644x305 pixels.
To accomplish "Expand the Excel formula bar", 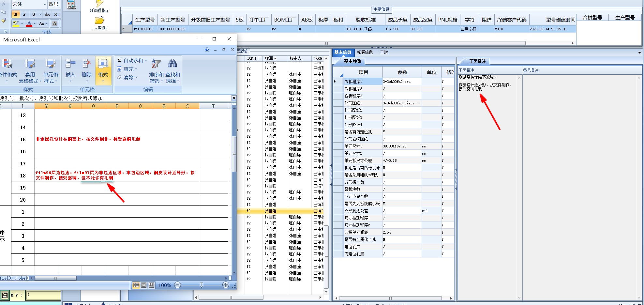I will (234, 98).
